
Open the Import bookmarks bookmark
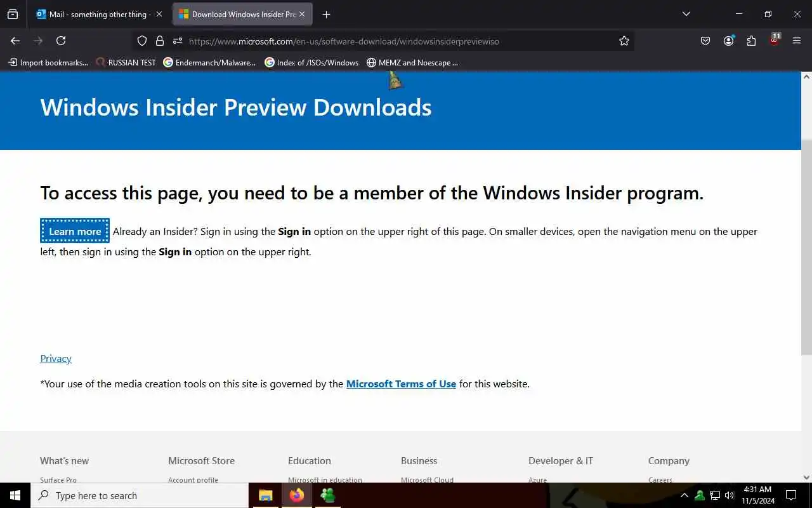[x=48, y=62]
